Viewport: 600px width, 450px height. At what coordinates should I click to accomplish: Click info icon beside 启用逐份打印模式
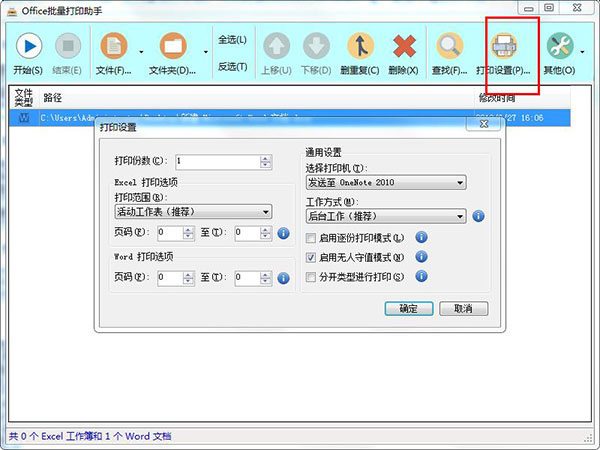point(421,238)
